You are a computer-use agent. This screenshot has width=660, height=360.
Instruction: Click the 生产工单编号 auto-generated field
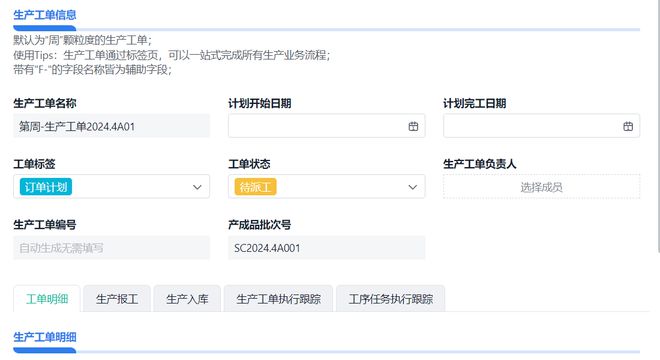click(x=112, y=248)
